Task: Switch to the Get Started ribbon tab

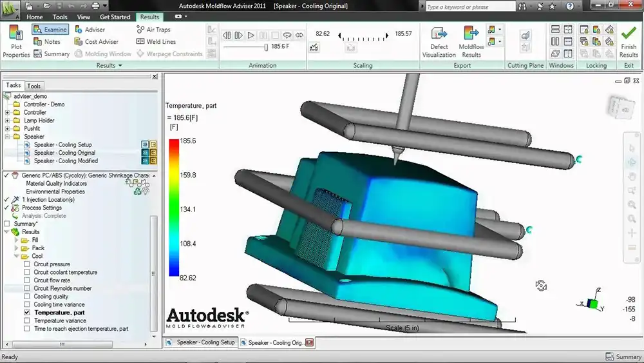Action: coord(115,17)
